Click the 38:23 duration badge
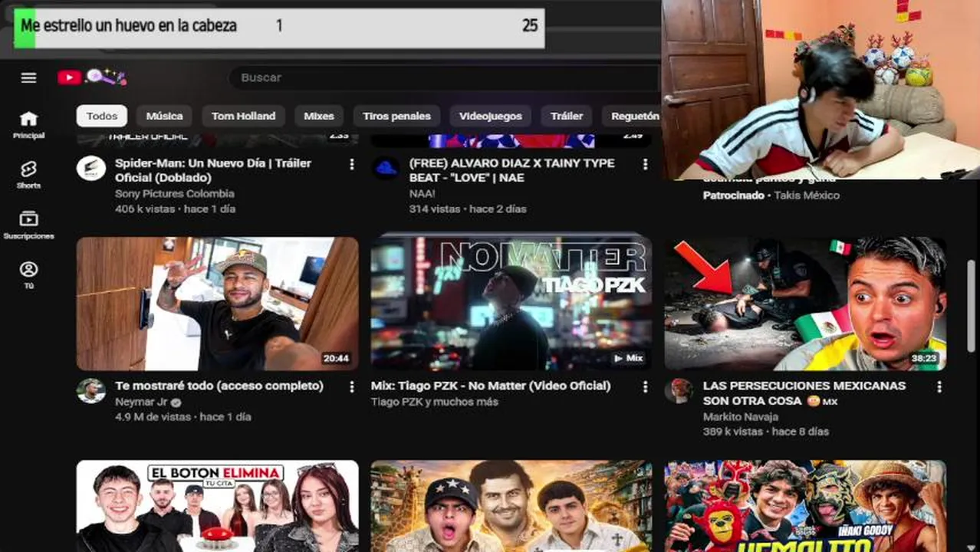 (924, 359)
